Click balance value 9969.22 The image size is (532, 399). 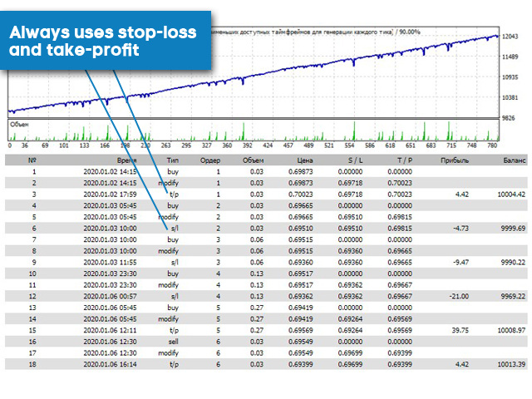(x=513, y=296)
